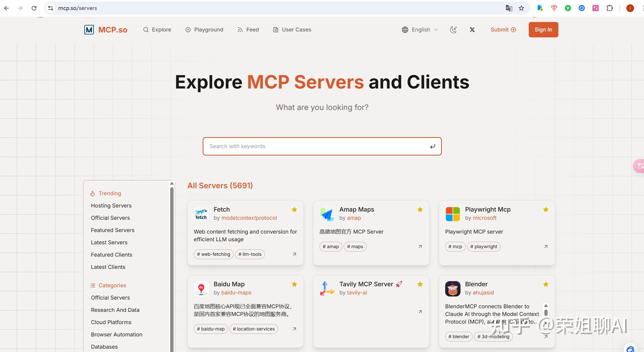Open the User Cases menu item

click(x=292, y=29)
